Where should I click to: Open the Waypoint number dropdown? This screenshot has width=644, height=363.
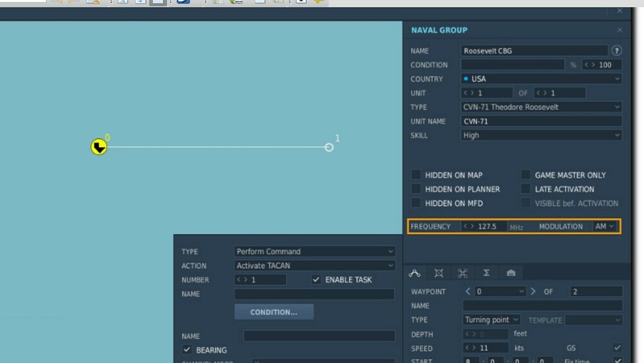point(500,291)
